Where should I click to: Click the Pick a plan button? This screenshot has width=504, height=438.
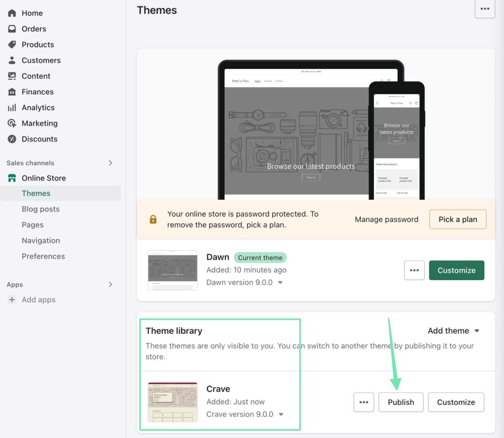point(457,219)
